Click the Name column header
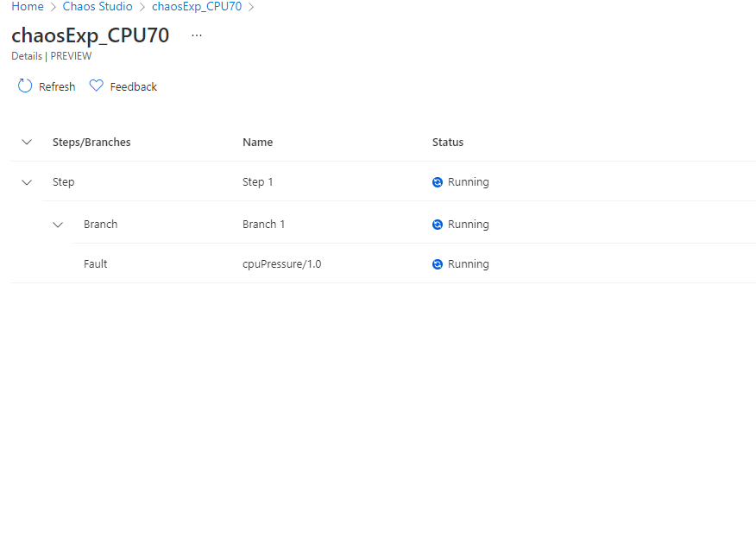 257,143
